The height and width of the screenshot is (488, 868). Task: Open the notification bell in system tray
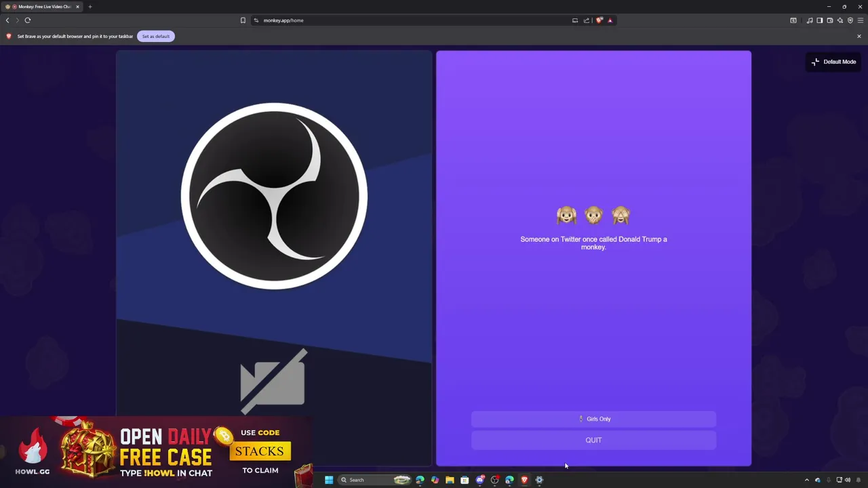click(859, 480)
